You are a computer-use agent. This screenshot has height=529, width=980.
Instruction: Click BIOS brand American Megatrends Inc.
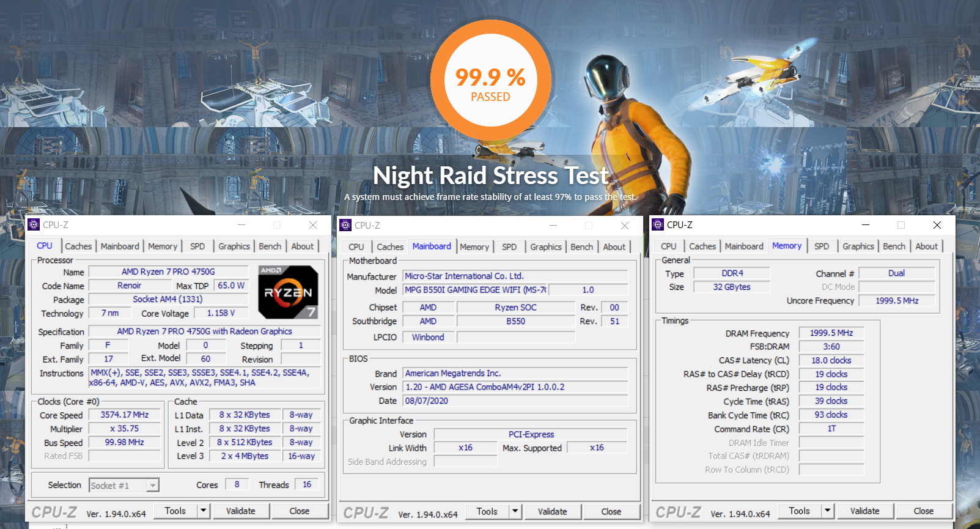tap(515, 373)
